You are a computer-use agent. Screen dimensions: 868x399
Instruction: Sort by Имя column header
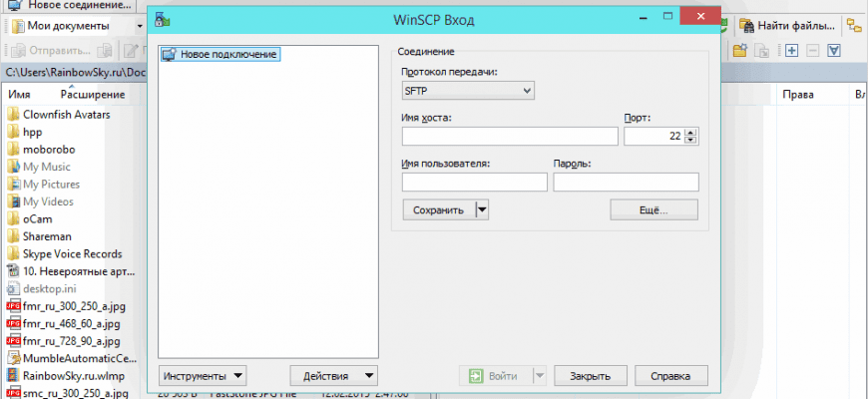[19, 95]
